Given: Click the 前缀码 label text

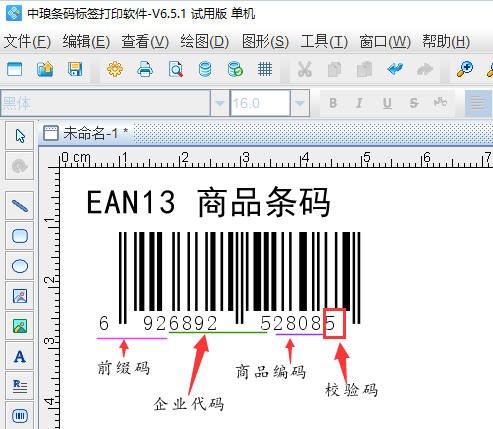Looking at the screenshot, I should click(124, 368).
